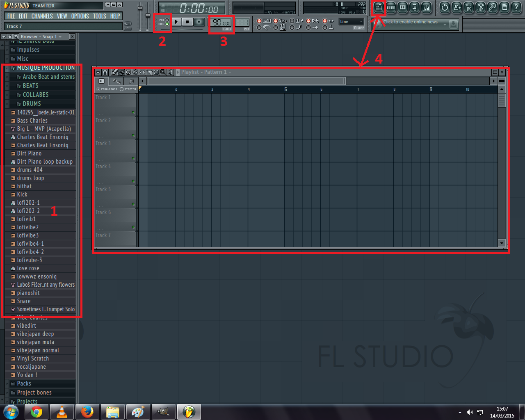Open Browser options dropdown arrow

[x=4, y=37]
